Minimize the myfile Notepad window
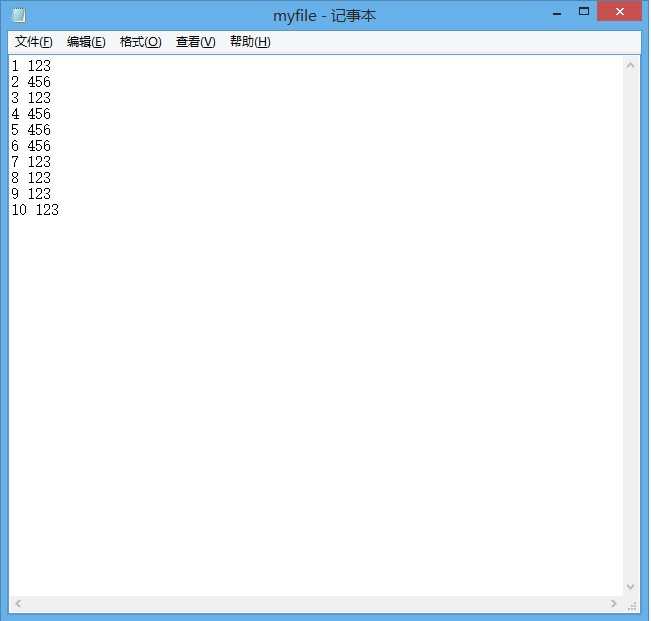This screenshot has height=621, width=651. [557, 13]
